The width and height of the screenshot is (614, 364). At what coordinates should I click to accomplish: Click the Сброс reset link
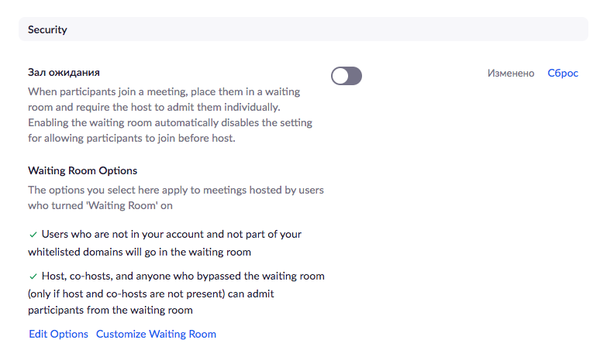(563, 74)
